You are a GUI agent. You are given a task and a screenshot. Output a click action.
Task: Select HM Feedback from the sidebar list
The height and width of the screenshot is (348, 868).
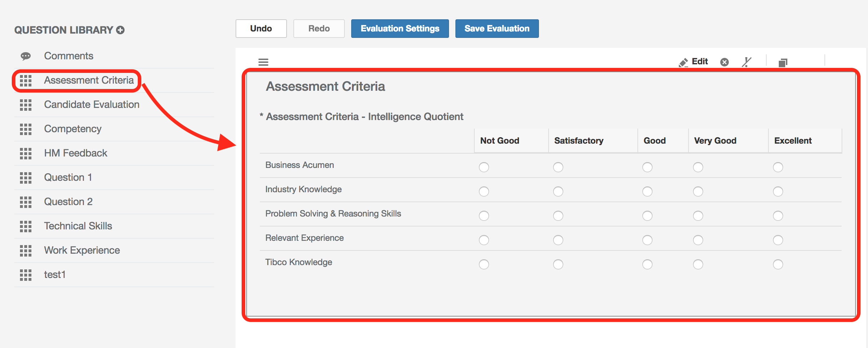point(75,153)
